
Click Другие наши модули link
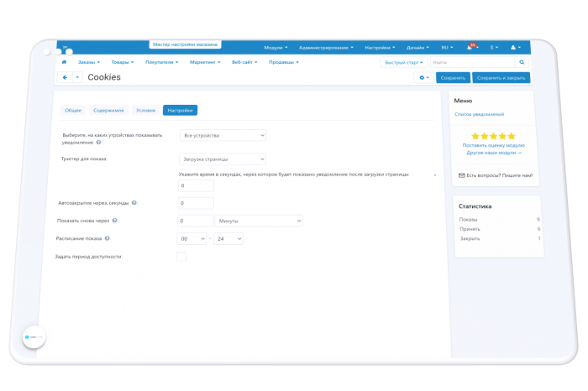[494, 153]
